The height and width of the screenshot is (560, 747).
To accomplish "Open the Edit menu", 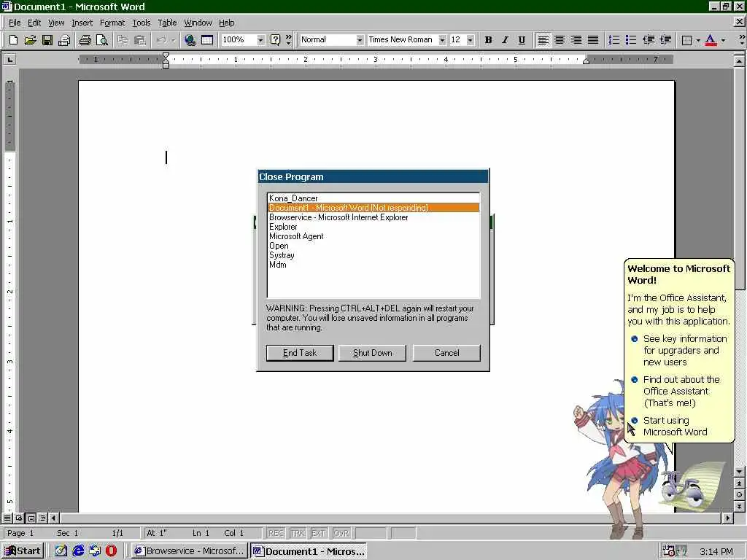I will [34, 23].
